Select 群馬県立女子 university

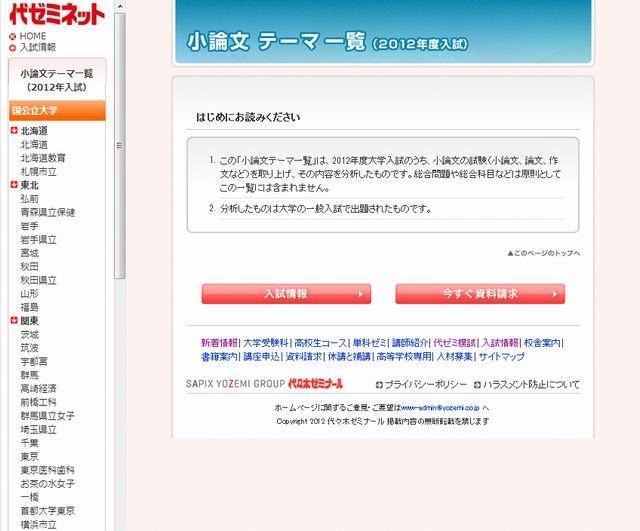coord(47,416)
